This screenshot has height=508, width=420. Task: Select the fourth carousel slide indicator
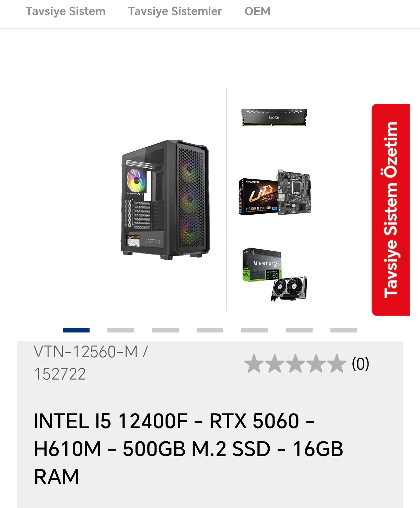(210, 330)
